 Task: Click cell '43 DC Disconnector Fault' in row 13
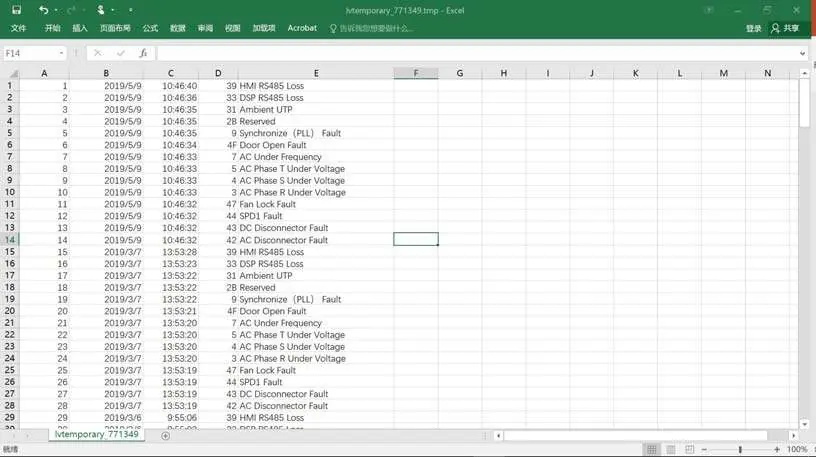coord(277,228)
